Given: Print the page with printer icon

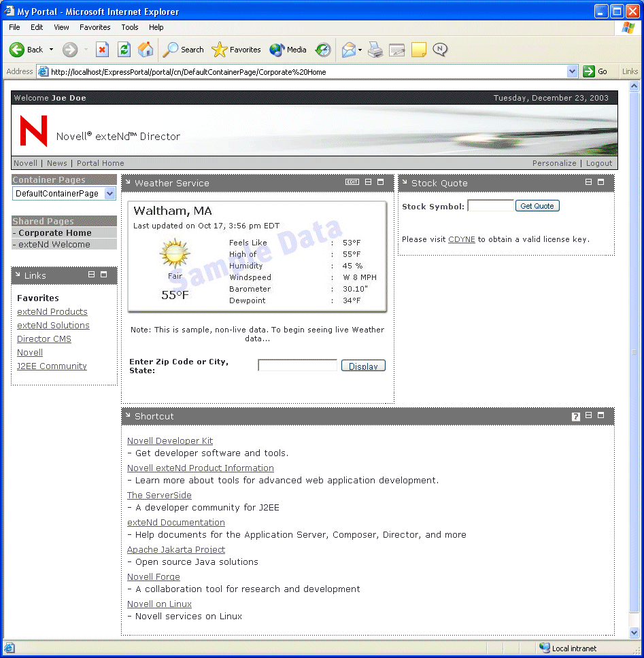Looking at the screenshot, I should 375,50.
